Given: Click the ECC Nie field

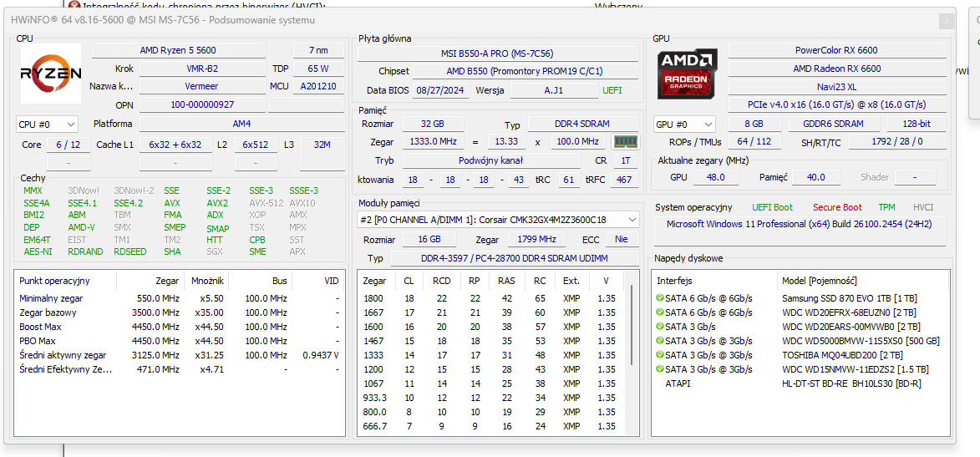Looking at the screenshot, I should tap(622, 240).
